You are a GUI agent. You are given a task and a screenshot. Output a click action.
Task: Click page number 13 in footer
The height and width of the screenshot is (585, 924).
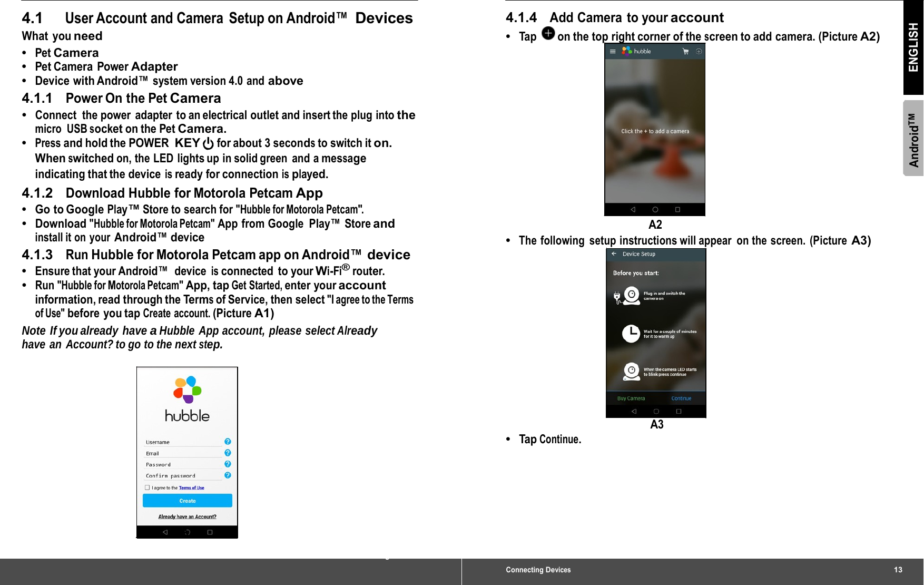pos(898,570)
